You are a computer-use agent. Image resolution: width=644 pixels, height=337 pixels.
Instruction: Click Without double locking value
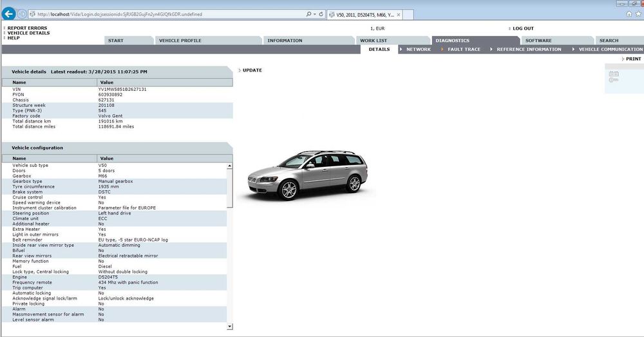pyautogui.click(x=123, y=272)
